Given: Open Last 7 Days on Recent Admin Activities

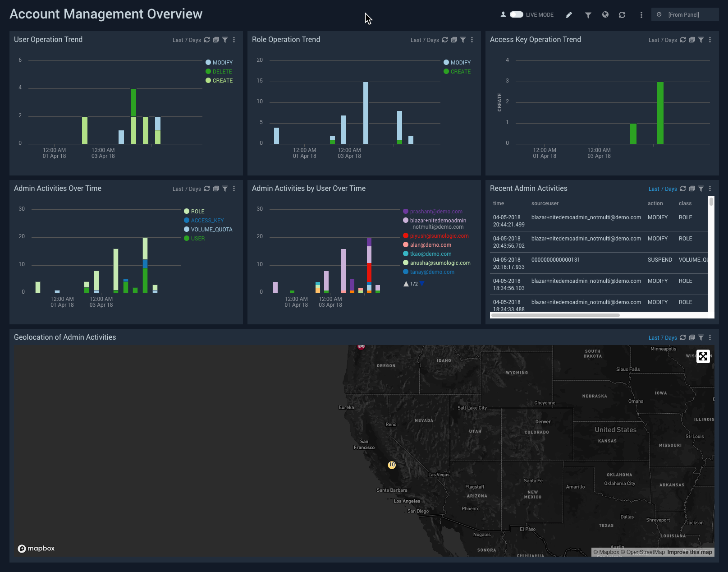Looking at the screenshot, I should [662, 189].
